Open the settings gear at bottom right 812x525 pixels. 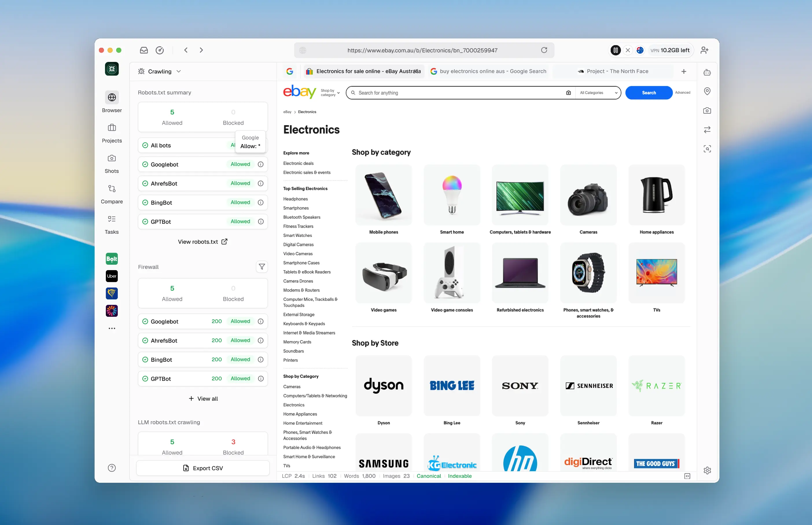pos(707,470)
